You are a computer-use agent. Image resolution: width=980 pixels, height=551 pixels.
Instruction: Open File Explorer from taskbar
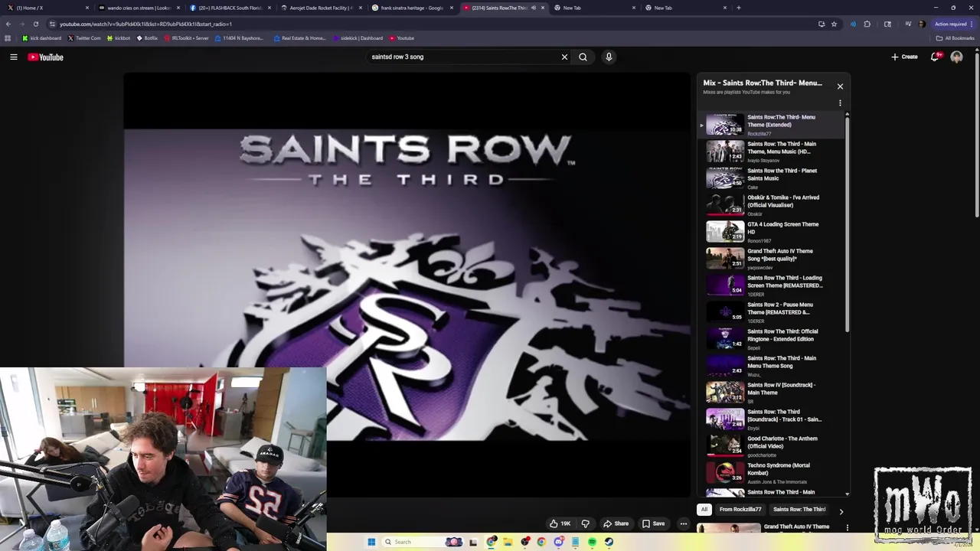508,542
